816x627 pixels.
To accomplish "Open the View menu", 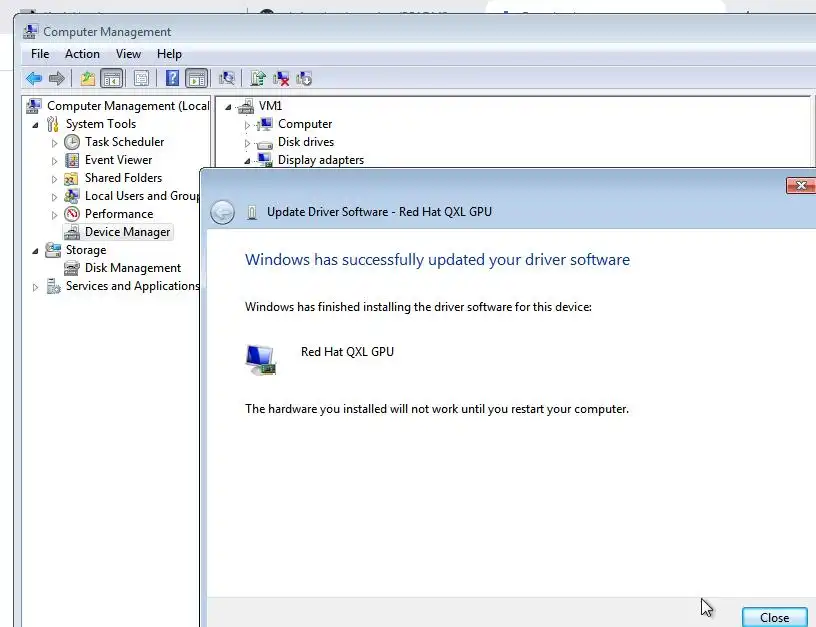I will pos(128,54).
